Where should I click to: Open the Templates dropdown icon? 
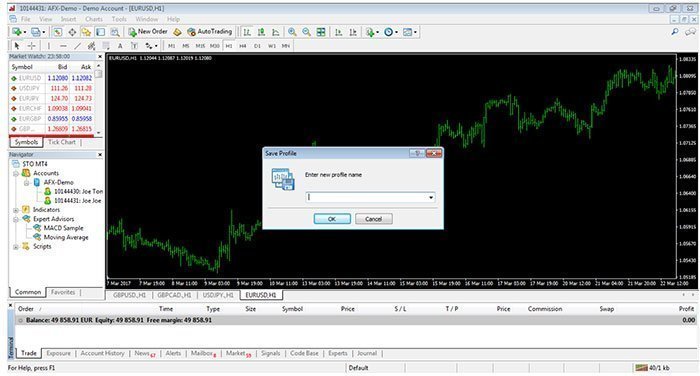(409, 32)
